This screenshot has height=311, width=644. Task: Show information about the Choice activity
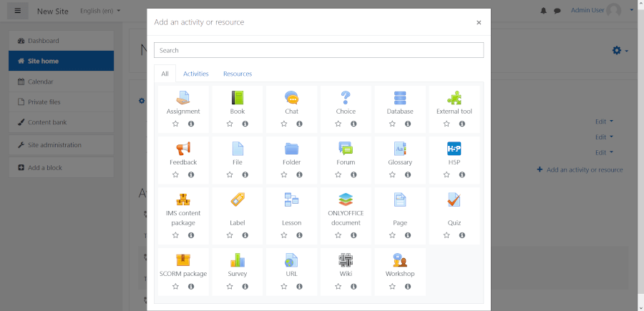point(353,124)
